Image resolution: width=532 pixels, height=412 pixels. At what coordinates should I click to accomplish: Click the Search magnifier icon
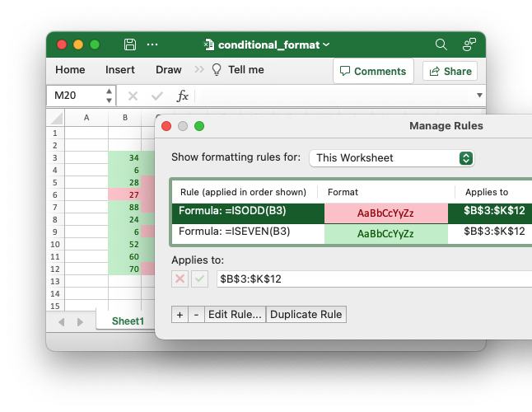point(441,44)
